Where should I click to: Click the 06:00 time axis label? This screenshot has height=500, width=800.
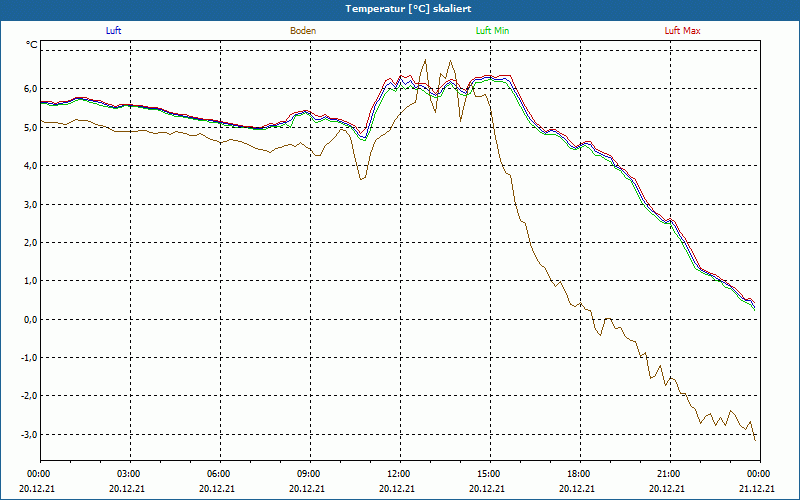(218, 474)
